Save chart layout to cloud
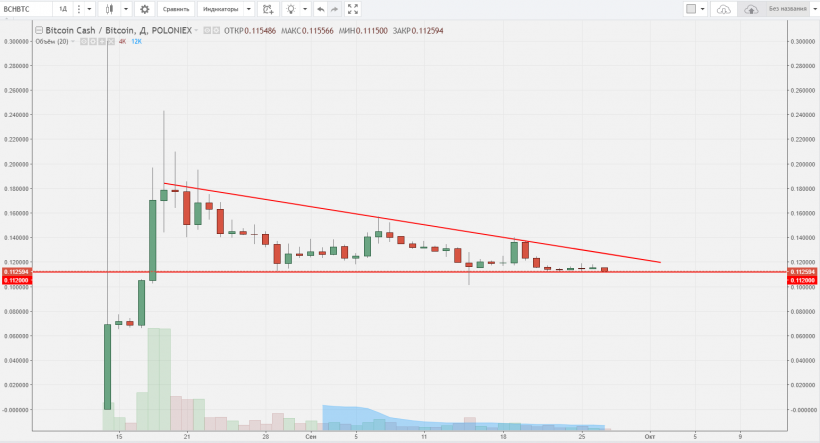820x443 pixels. 751,9
